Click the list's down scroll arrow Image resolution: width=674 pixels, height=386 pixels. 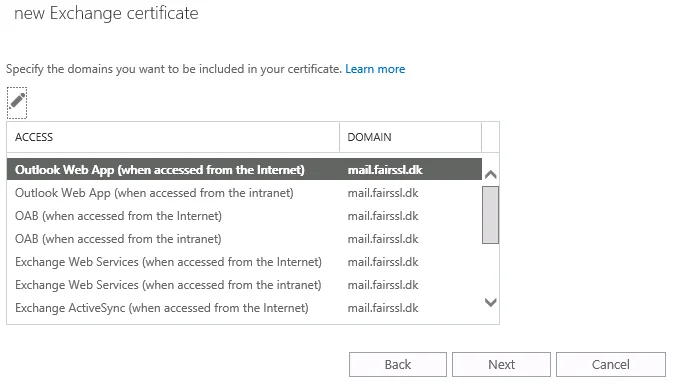click(490, 302)
